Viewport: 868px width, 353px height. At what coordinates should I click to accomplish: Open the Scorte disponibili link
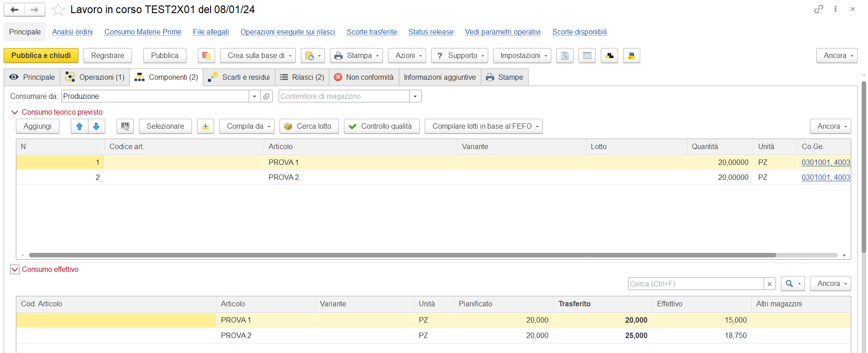click(x=579, y=32)
